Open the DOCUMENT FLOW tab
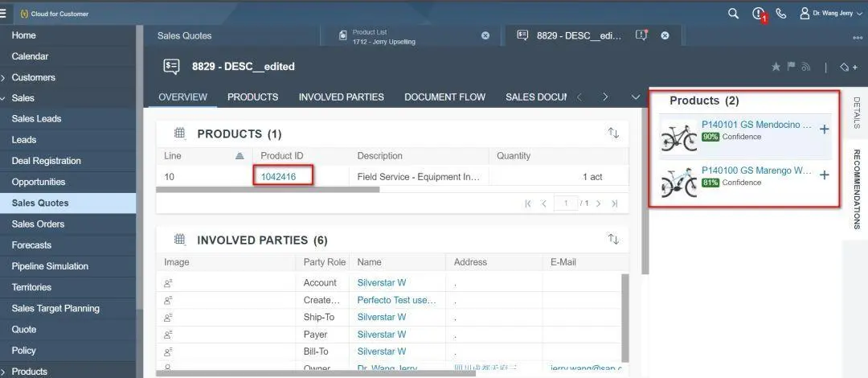The image size is (868, 378). pos(444,97)
